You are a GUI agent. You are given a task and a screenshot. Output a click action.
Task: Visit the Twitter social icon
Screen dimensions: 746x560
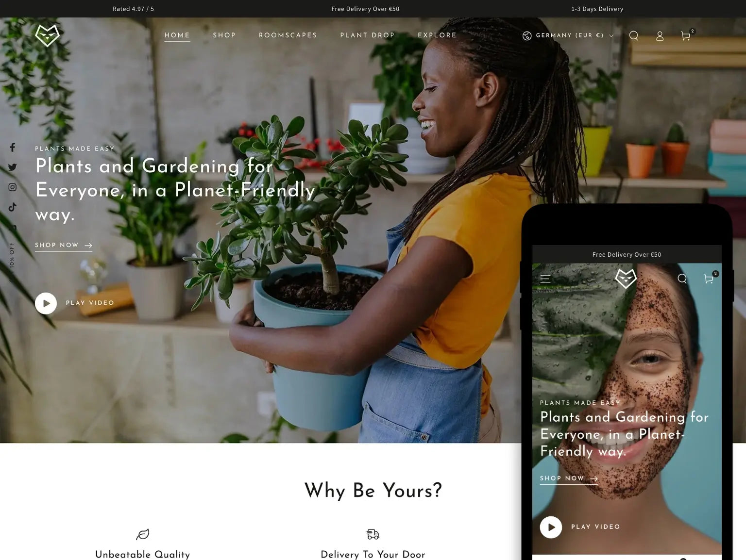[x=13, y=167]
